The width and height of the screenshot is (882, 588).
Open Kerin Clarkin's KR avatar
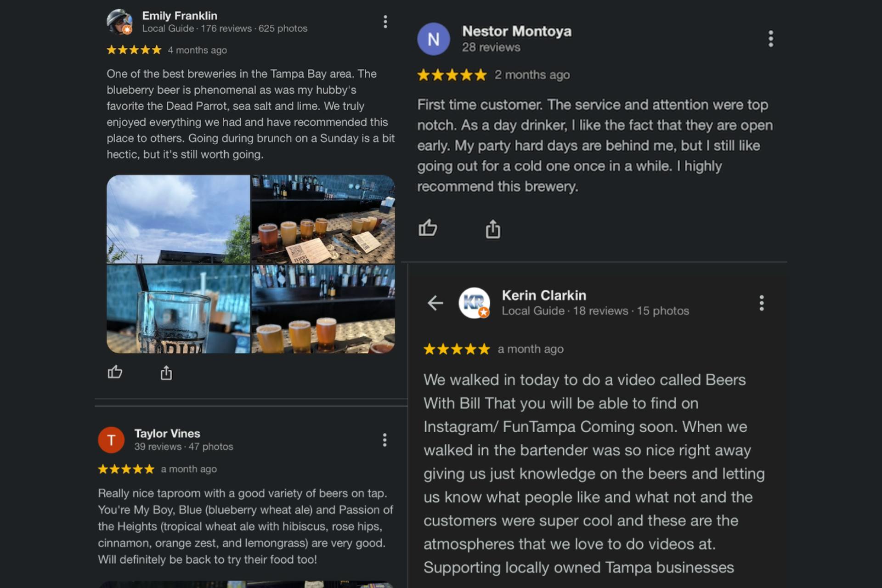point(474,303)
